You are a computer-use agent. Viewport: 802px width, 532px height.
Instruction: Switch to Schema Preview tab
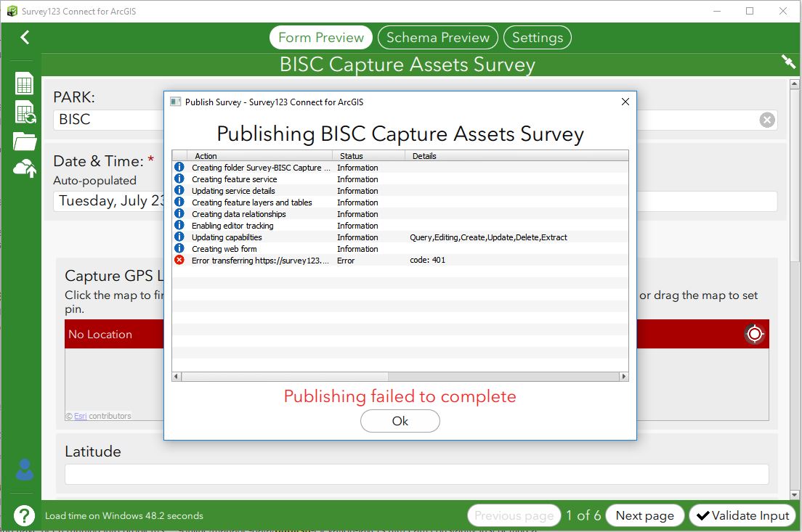438,37
